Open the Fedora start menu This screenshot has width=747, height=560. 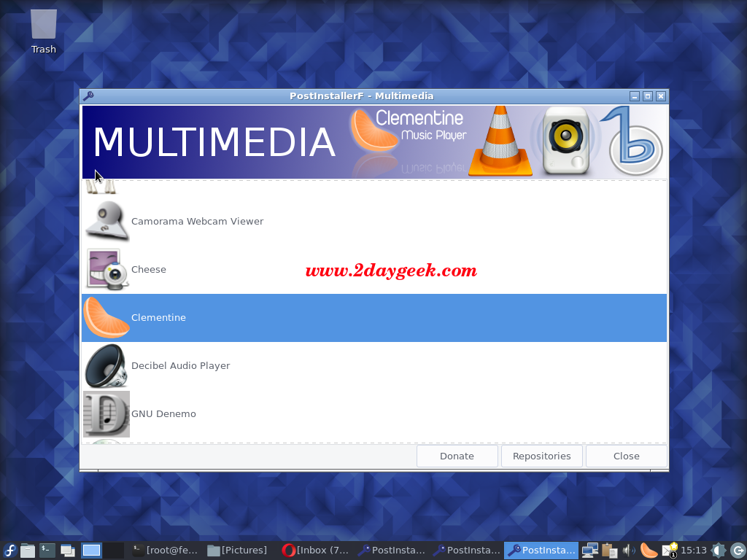tap(9, 551)
